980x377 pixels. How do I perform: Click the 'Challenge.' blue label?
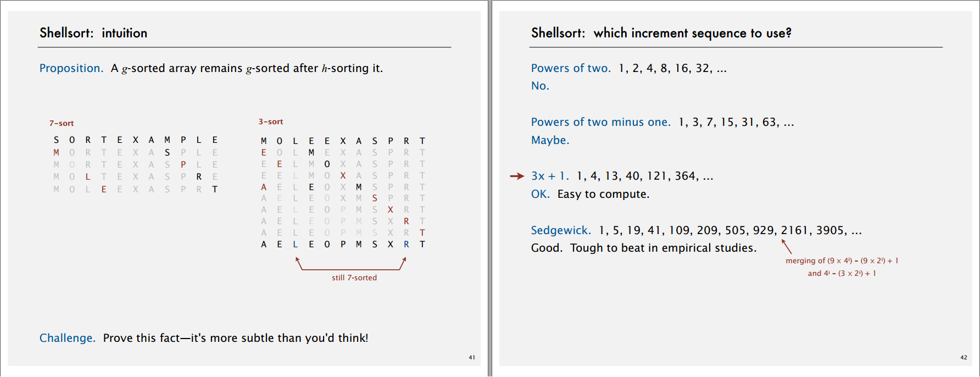tap(68, 338)
